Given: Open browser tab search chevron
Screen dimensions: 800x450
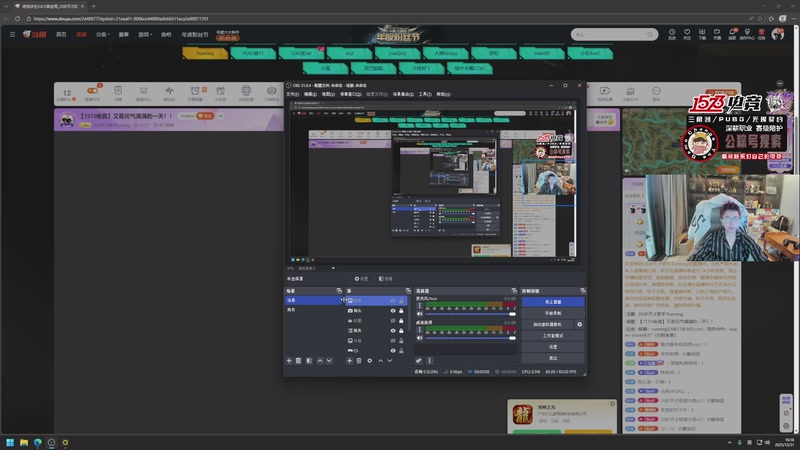Looking at the screenshot, I should pos(6,6).
